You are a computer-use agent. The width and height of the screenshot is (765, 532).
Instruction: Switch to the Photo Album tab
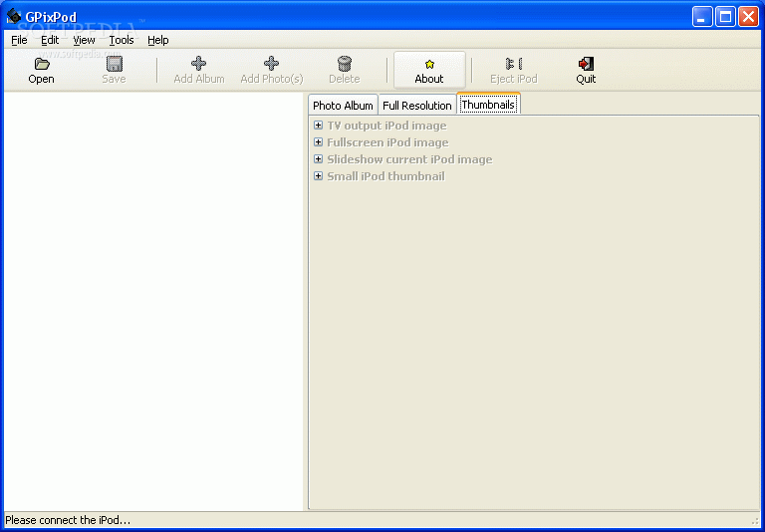point(343,105)
